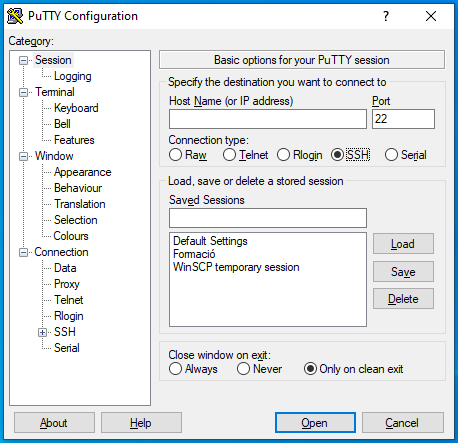Choose Telnet connection type radio

click(229, 155)
